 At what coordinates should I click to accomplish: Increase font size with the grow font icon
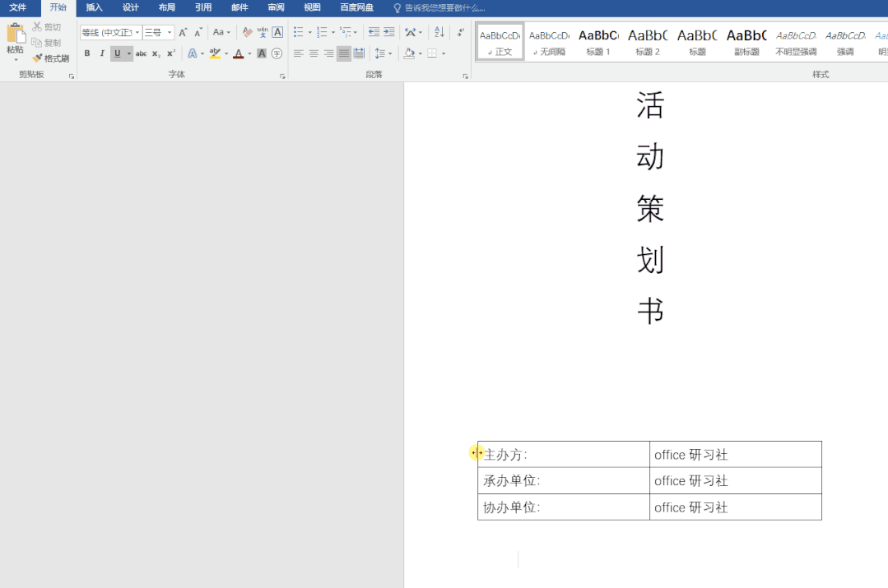[x=183, y=32]
